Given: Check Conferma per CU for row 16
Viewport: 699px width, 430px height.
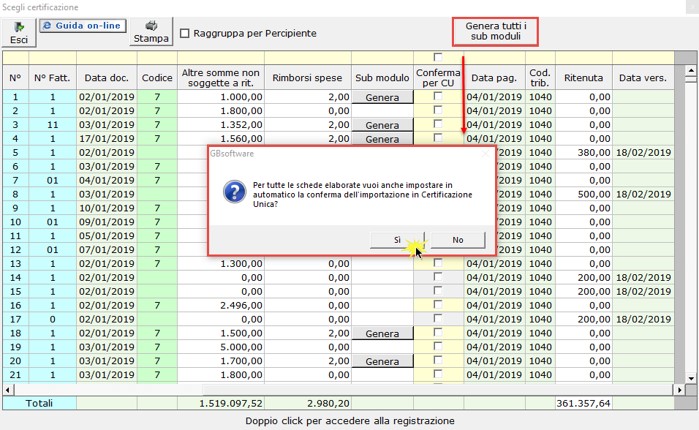Looking at the screenshot, I should pos(438,305).
